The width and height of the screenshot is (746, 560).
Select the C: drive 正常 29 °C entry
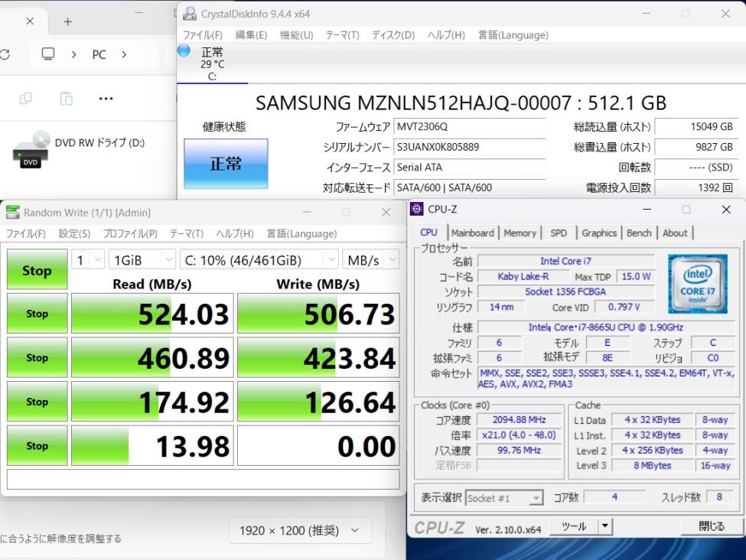pos(212,63)
